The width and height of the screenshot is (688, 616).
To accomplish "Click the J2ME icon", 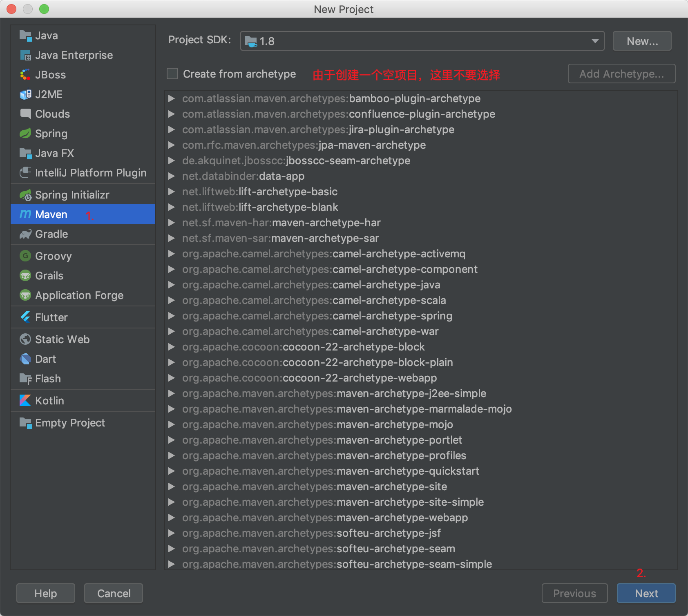I will (x=25, y=94).
